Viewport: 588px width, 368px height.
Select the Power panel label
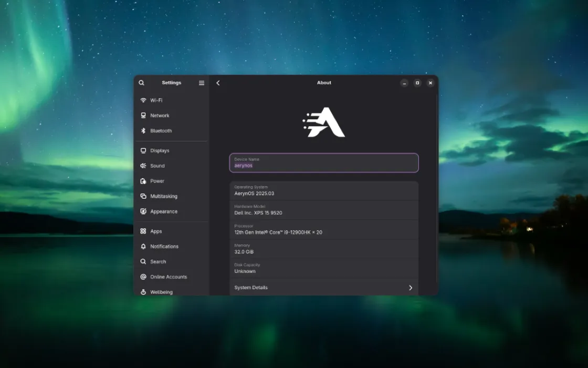coord(157,181)
